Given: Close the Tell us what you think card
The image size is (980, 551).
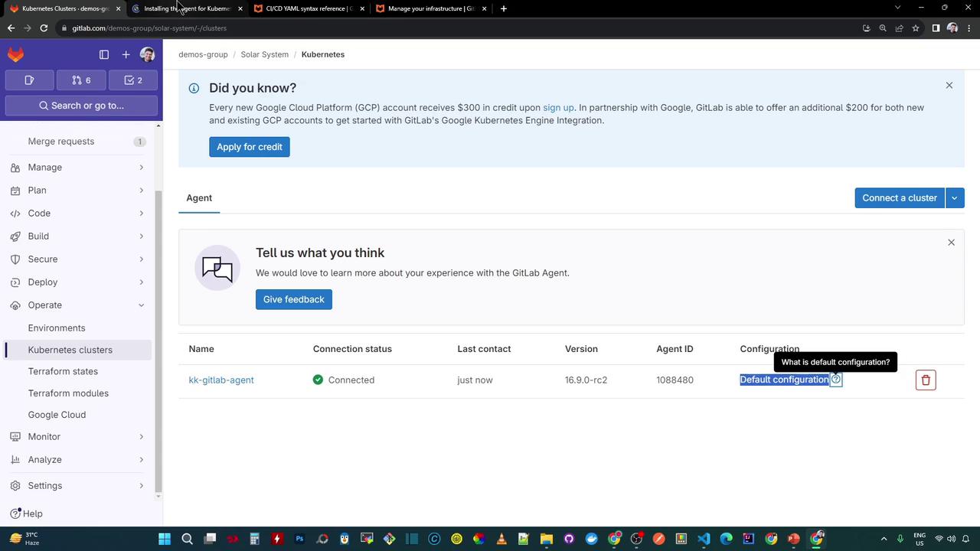Looking at the screenshot, I should click(x=952, y=243).
